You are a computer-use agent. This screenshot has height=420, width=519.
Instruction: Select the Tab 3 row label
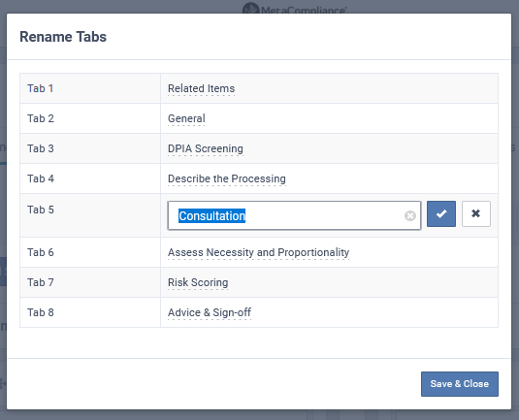pos(41,148)
